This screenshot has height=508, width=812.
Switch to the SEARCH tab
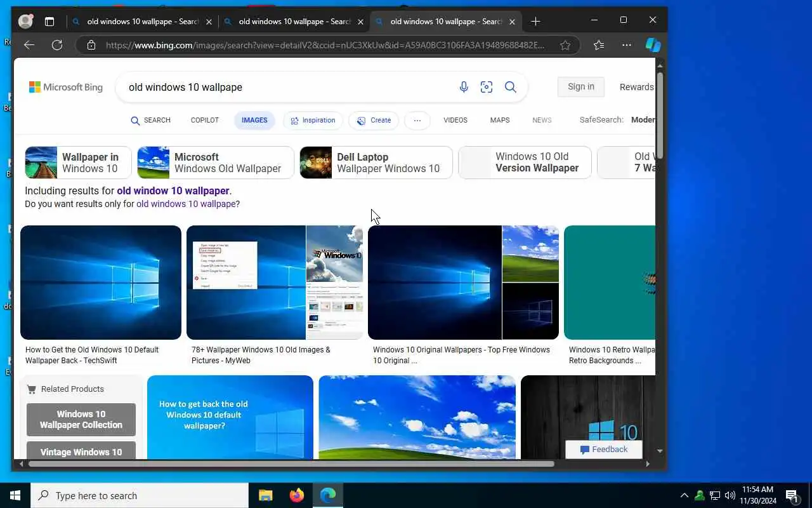tap(151, 120)
